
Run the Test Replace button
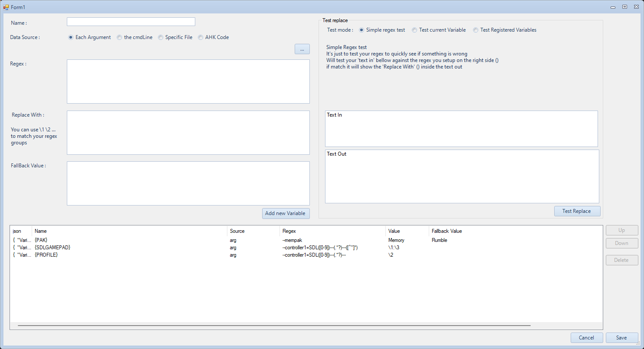[577, 211]
